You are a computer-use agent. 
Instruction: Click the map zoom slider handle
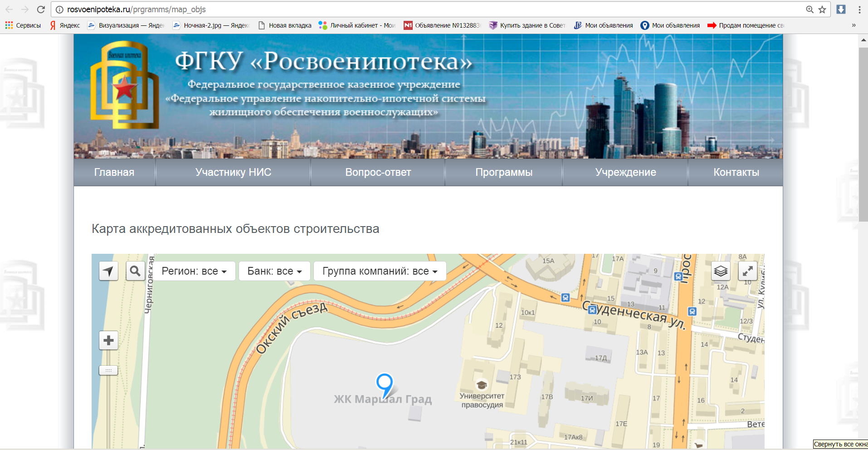108,370
